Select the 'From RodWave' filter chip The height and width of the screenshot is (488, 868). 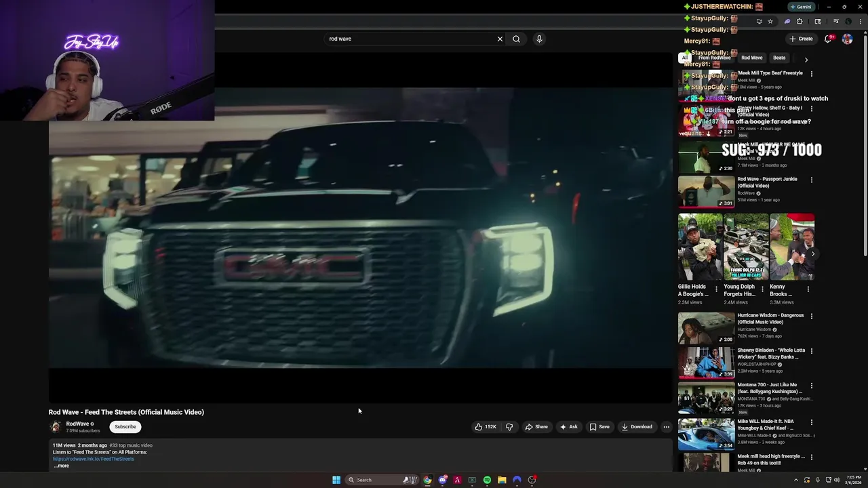715,58
